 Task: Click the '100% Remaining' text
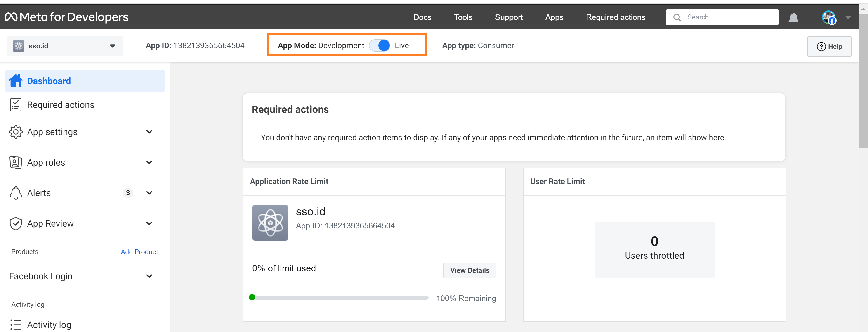coord(466,298)
